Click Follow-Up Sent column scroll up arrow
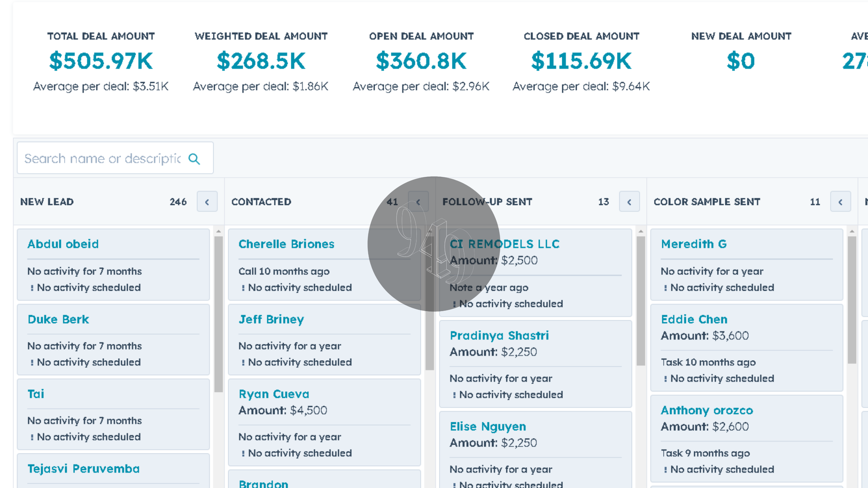 point(641,231)
